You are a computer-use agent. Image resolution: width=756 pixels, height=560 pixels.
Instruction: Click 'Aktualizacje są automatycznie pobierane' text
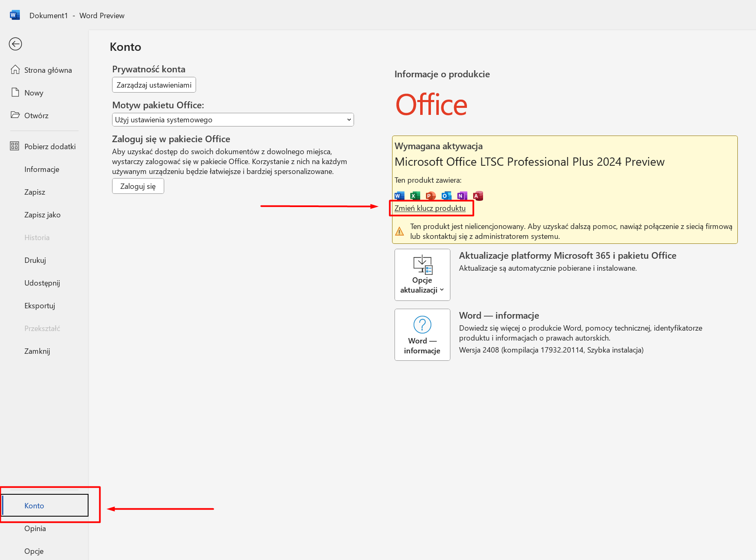548,268
